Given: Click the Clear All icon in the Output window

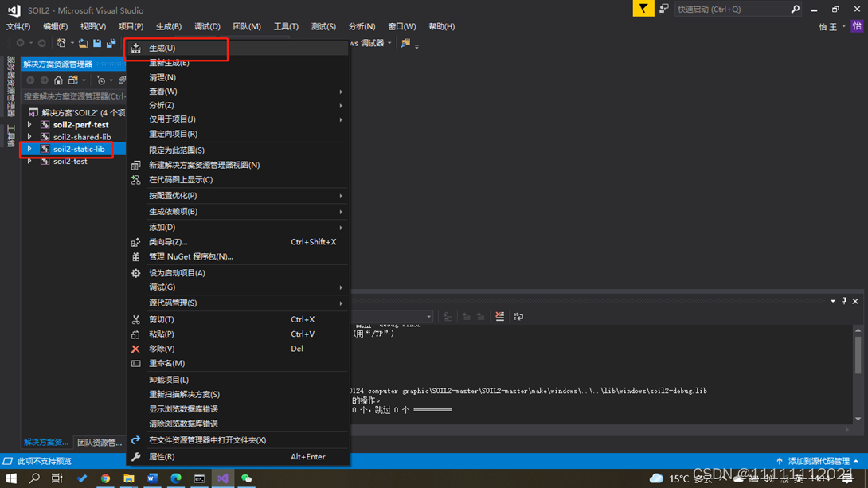Looking at the screenshot, I should (x=500, y=316).
